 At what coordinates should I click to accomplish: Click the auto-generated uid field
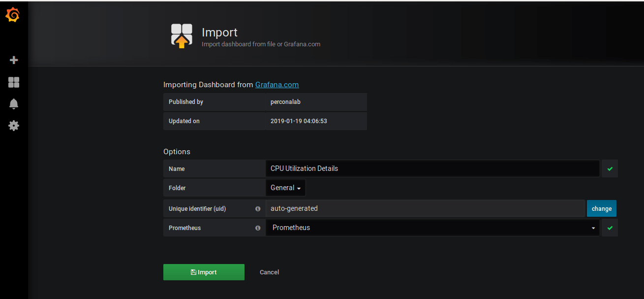(x=426, y=208)
